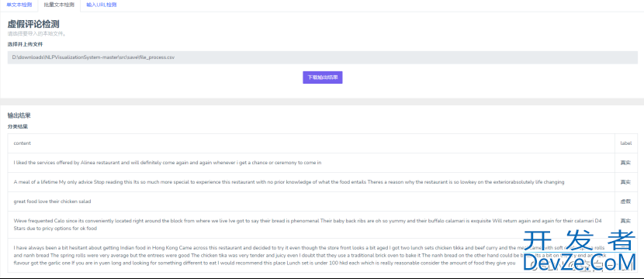Select the 批量文本检测 tab

[59, 5]
